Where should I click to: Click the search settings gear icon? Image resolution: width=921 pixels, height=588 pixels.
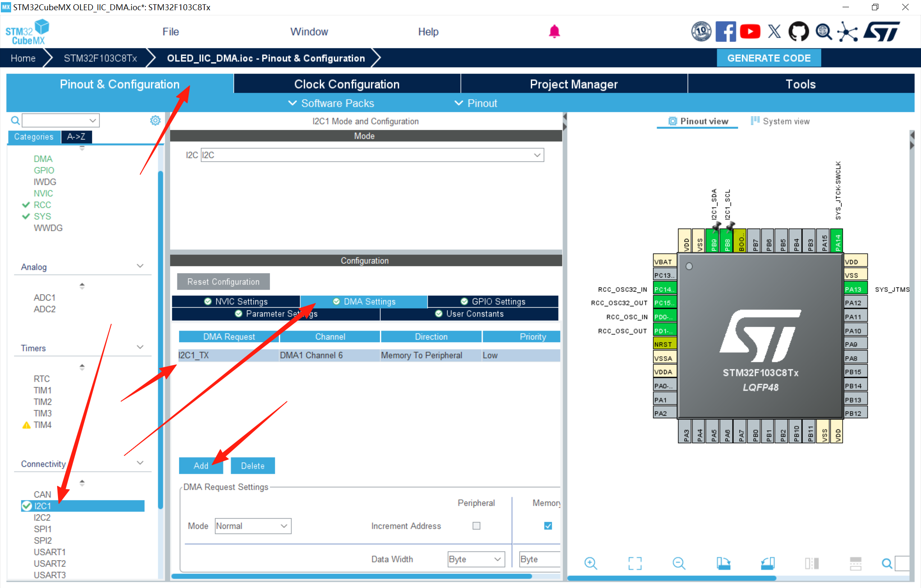tap(155, 120)
